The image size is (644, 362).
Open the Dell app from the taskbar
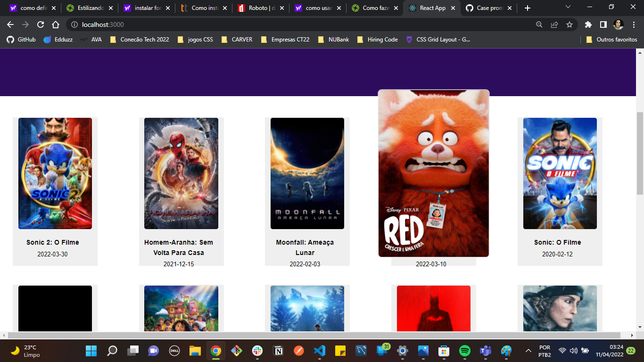tap(174, 351)
